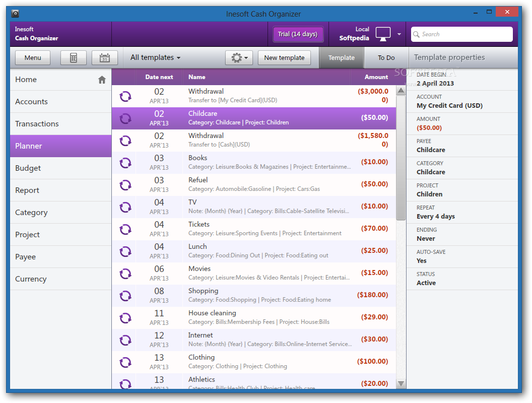532x403 pixels.
Task: Click recurring icon of Movies row
Action: tap(125, 274)
